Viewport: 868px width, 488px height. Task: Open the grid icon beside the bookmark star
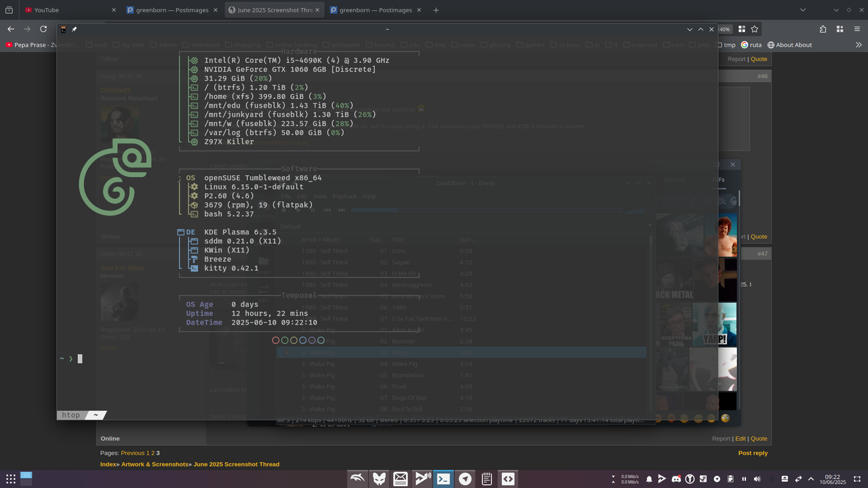(x=741, y=29)
